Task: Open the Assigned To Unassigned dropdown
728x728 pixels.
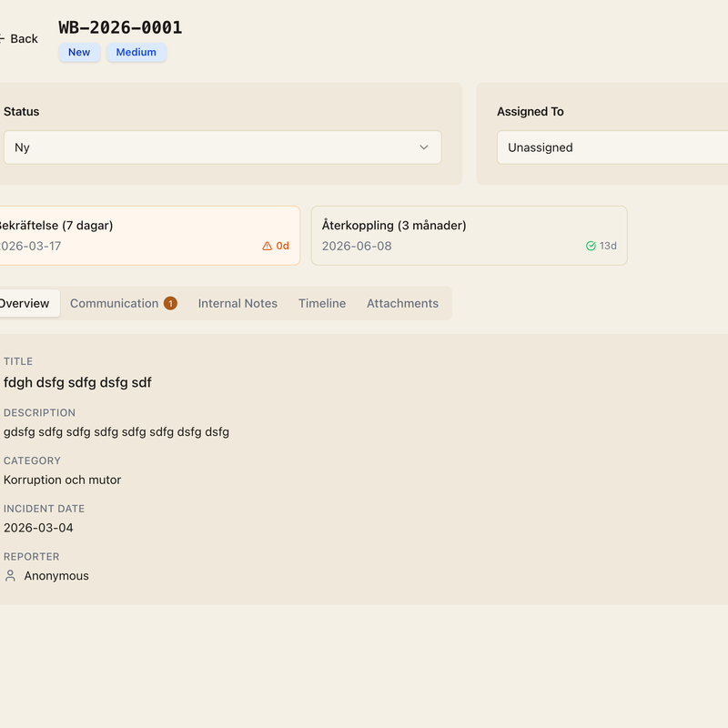Action: 612,147
